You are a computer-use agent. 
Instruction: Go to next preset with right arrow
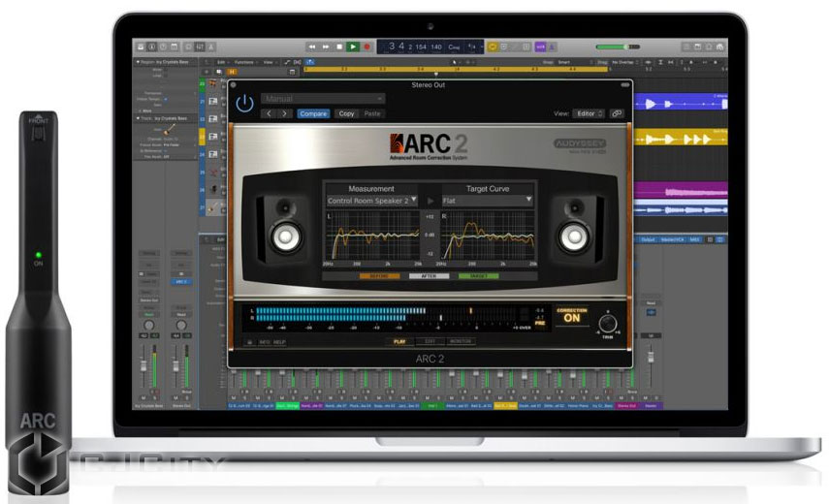[x=283, y=113]
